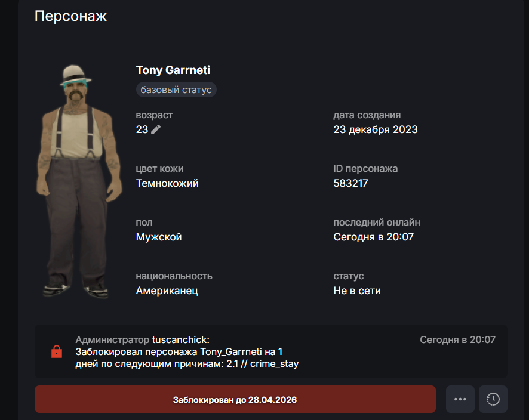Click administrator name tuscanchick

tap(181, 340)
